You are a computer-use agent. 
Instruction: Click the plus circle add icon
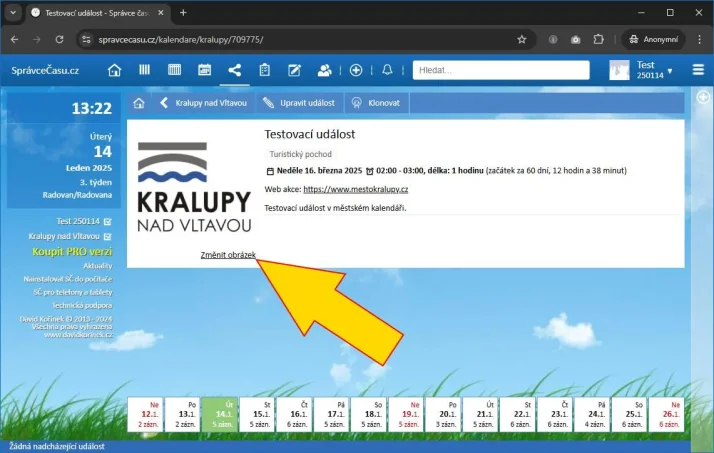pyautogui.click(x=356, y=70)
